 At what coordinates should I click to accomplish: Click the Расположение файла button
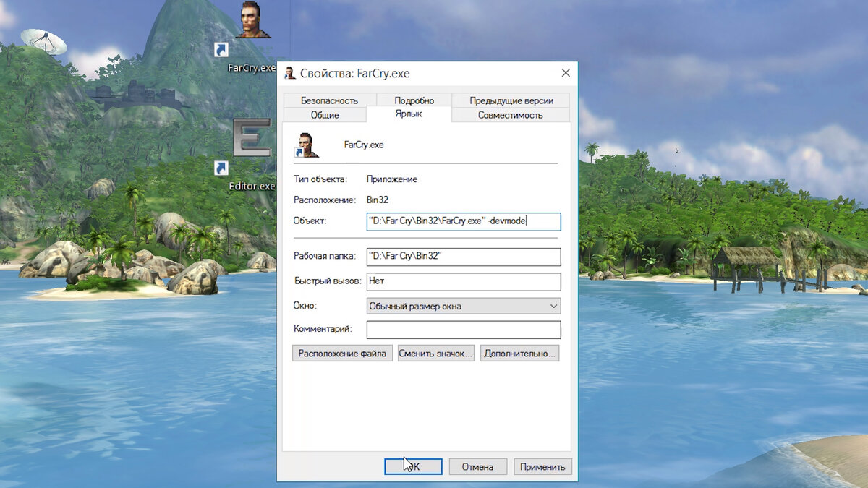point(342,354)
